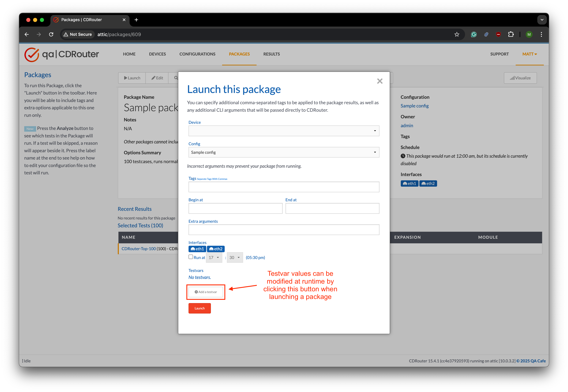This screenshot has height=392, width=568.
Task: Open the Sample config link
Action: (414, 106)
